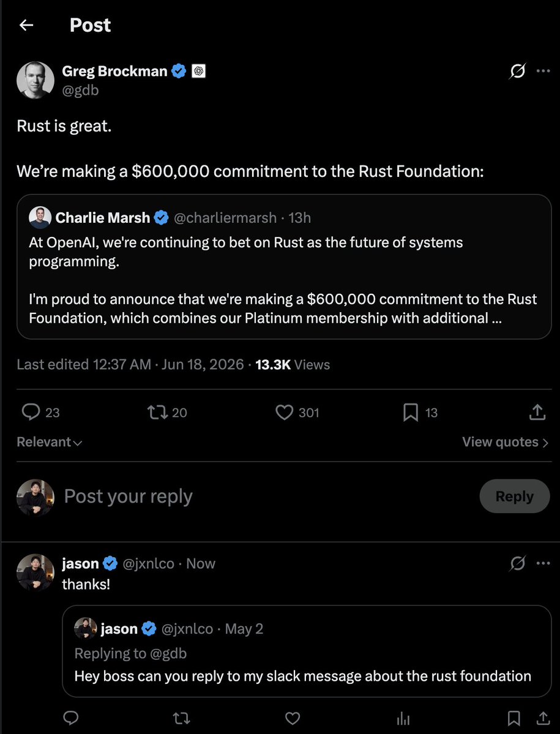The width and height of the screenshot is (560, 734).
Task: Repost the tweet with 20 reposts
Action: point(167,413)
